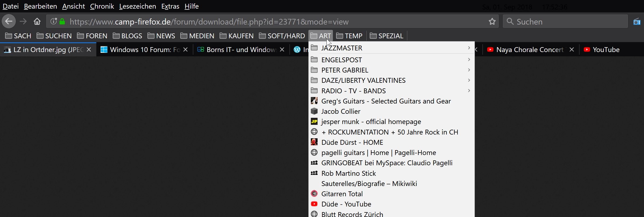This screenshot has width=644, height=217.
Task: Click the MySpace favicon beside GRINGOBEAT
Action: point(314,163)
